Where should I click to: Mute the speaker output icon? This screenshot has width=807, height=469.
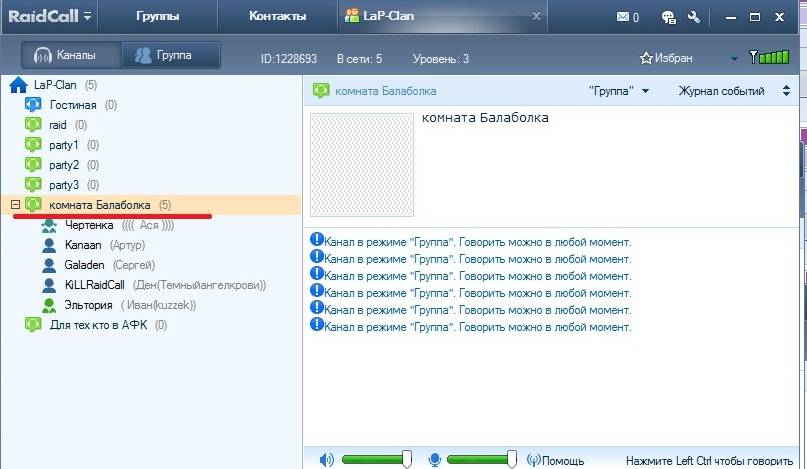(x=327, y=460)
